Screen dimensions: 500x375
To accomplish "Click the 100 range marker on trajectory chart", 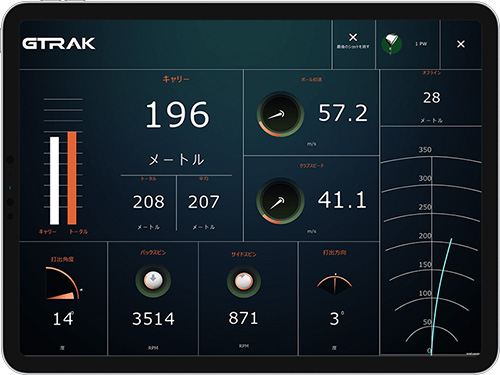I will (x=425, y=293).
